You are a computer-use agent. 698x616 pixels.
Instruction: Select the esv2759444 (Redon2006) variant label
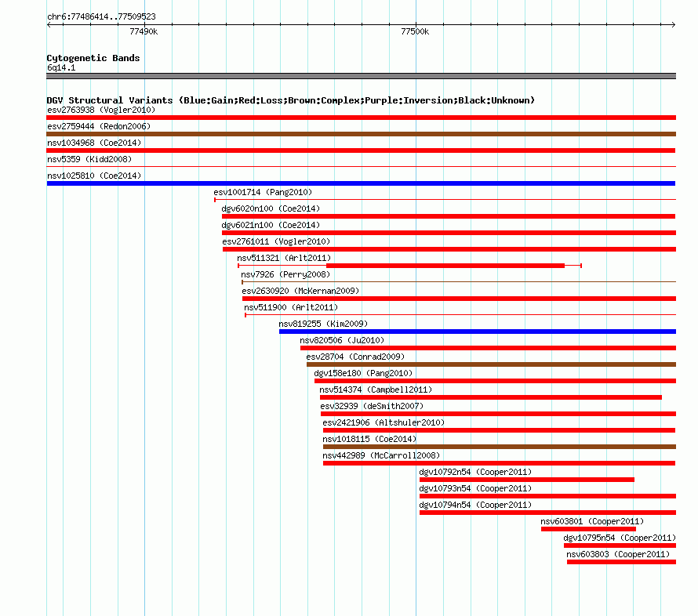pyautogui.click(x=99, y=126)
